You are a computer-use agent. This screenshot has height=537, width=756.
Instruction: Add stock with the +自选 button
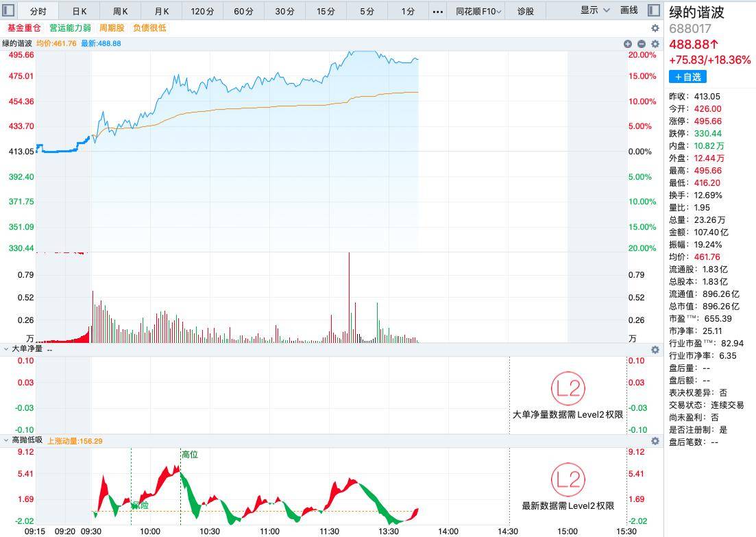(x=687, y=77)
